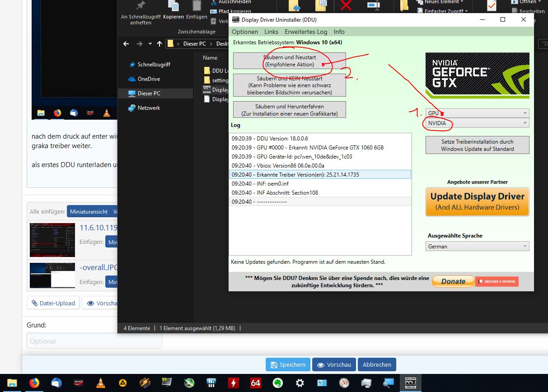The image size is (548, 392).
Task: Click the Become a Patron button
Action: tap(497, 281)
